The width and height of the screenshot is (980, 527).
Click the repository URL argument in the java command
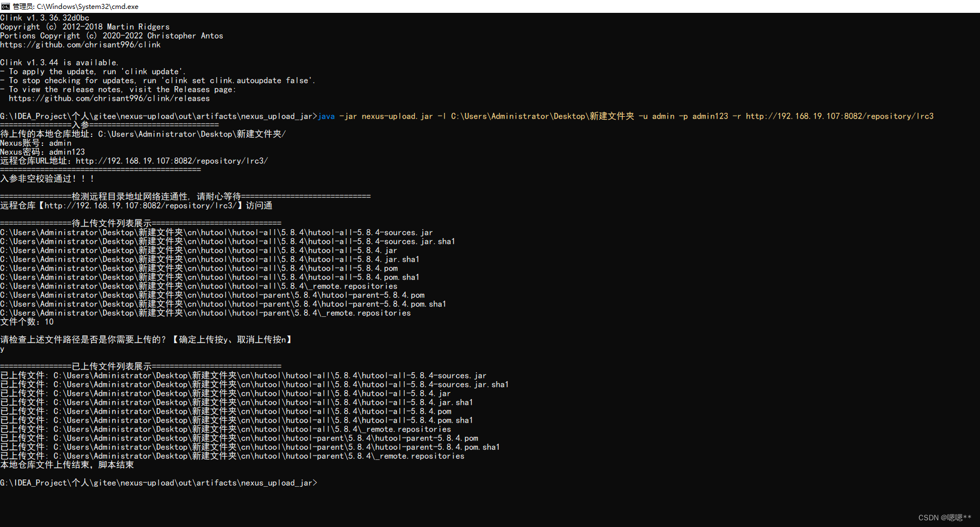click(x=840, y=116)
